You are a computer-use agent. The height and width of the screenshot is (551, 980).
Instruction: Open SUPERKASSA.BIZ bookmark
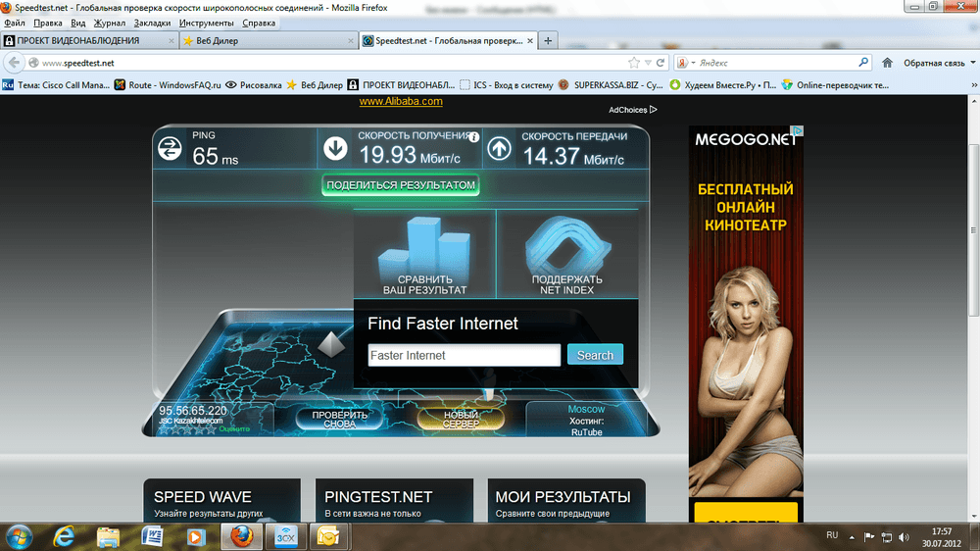[611, 85]
